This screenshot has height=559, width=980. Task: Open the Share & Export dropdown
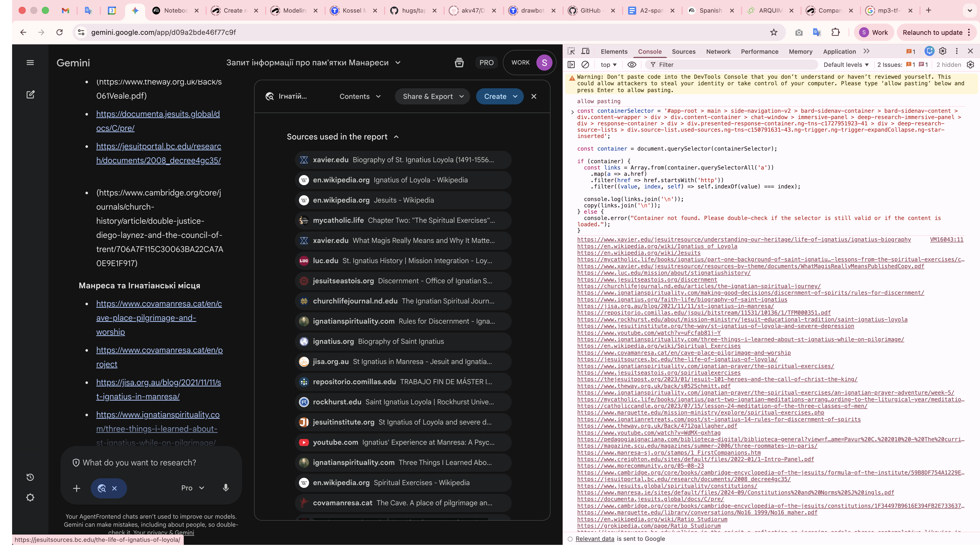pyautogui.click(x=433, y=96)
